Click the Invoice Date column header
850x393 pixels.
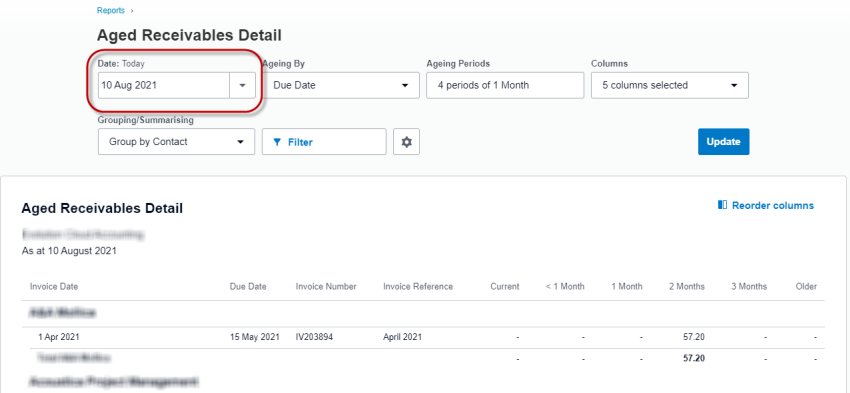coord(54,286)
